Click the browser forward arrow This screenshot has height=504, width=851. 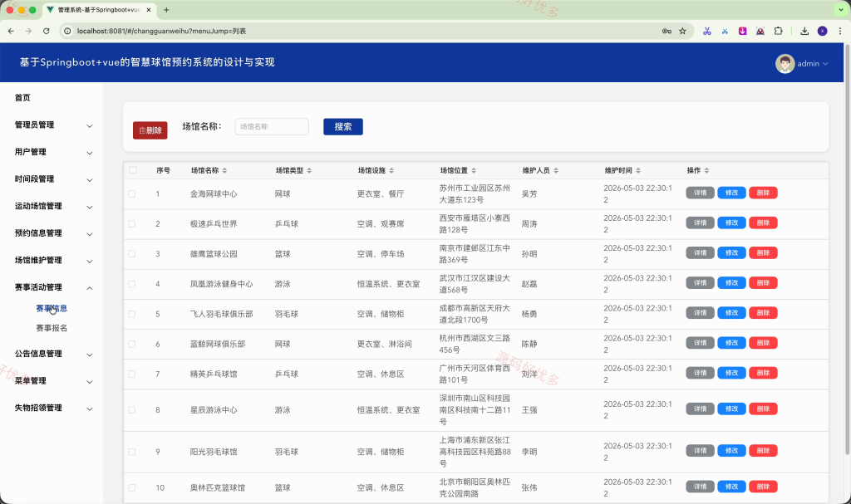click(28, 31)
